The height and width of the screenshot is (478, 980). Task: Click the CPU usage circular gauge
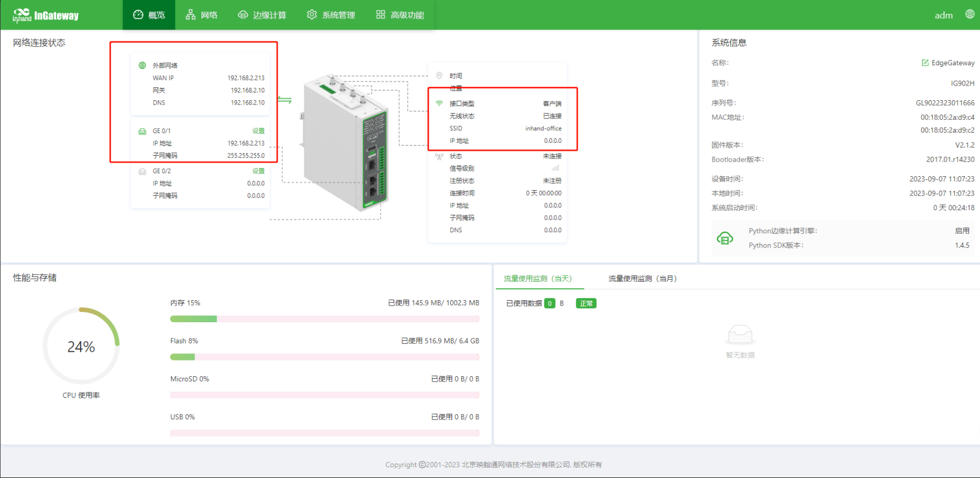[81, 346]
